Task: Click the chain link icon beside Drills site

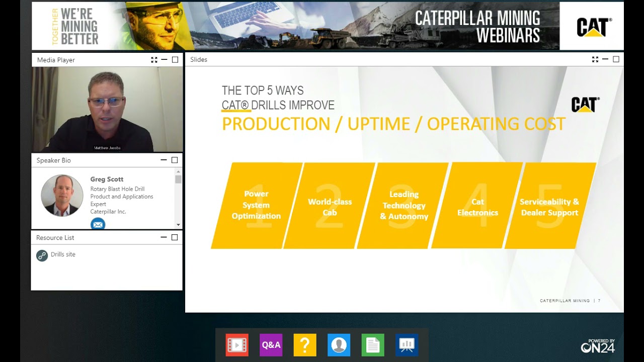Action: (x=42, y=255)
